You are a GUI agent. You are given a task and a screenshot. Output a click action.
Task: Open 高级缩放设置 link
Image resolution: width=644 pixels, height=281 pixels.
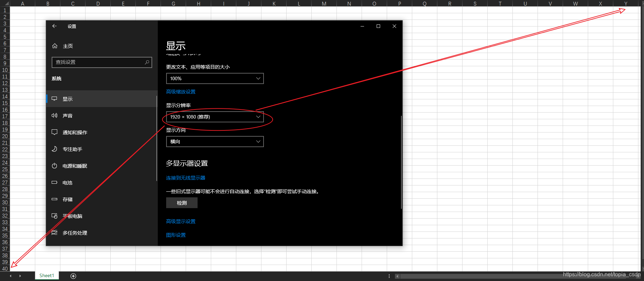(181, 92)
